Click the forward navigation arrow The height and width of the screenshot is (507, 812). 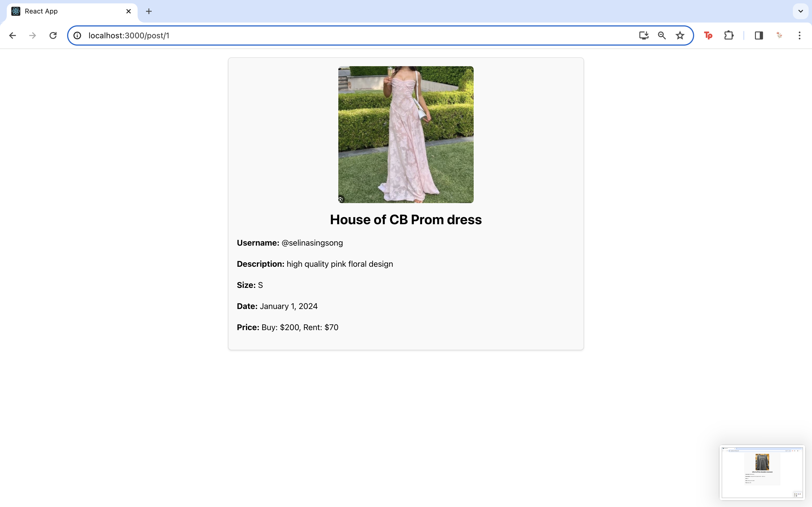point(32,35)
